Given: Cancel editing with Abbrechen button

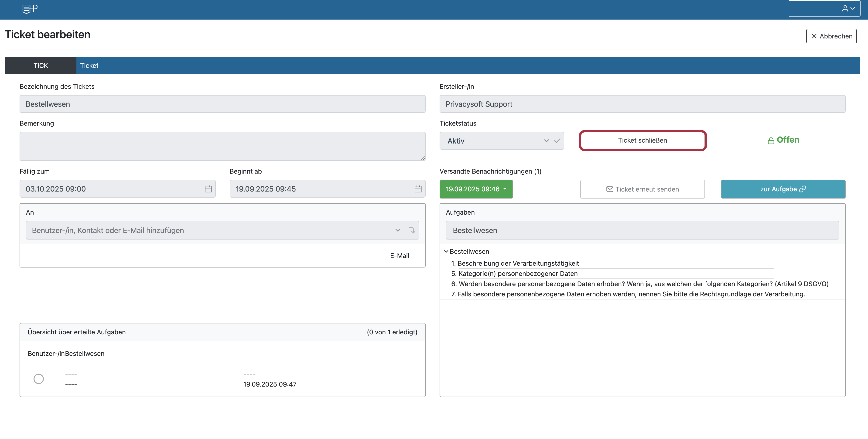Looking at the screenshot, I should [x=831, y=36].
